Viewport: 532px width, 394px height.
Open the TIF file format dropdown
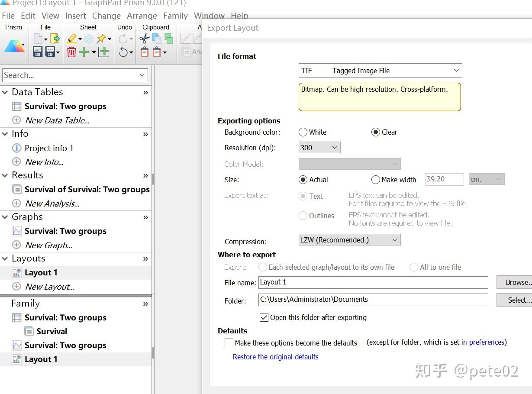[x=380, y=71]
